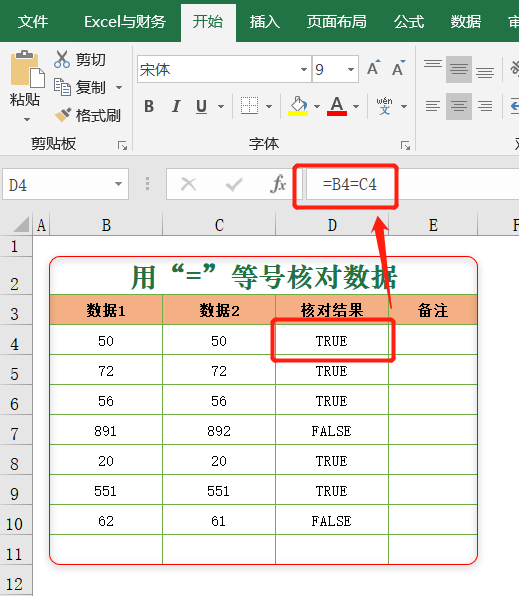The height and width of the screenshot is (596, 519).
Task: Open phonetic guide dropdown arrow
Action: point(404,106)
